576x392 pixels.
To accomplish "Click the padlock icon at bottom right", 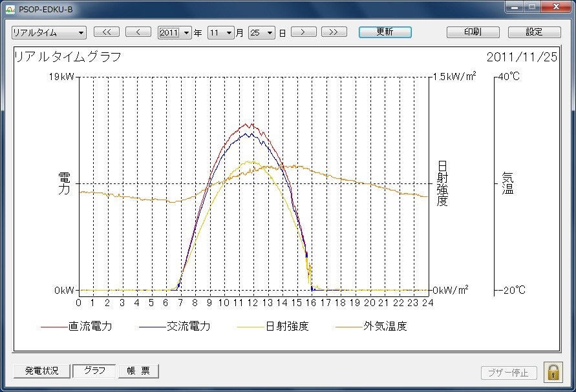I will pos(553,372).
